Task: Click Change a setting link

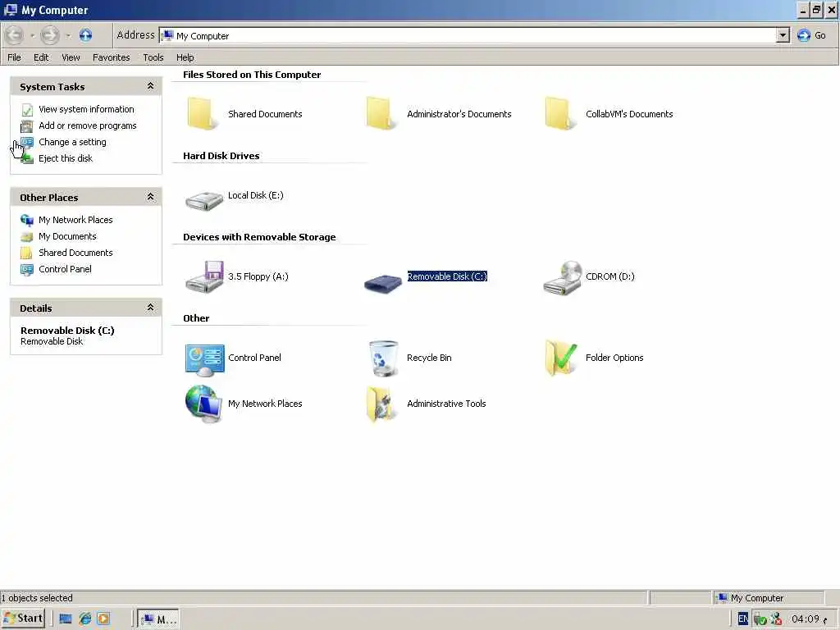Action: pos(72,142)
